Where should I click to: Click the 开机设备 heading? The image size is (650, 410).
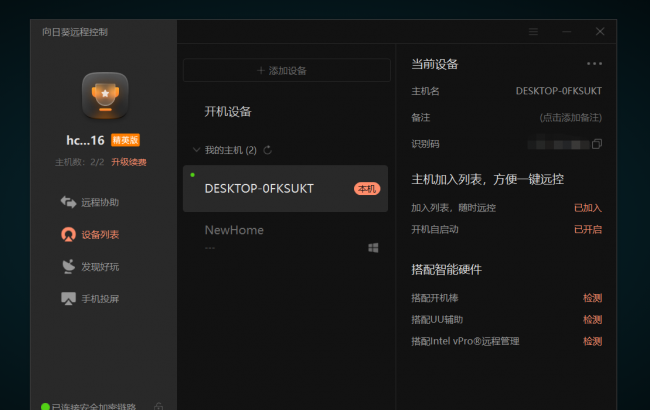click(x=228, y=112)
